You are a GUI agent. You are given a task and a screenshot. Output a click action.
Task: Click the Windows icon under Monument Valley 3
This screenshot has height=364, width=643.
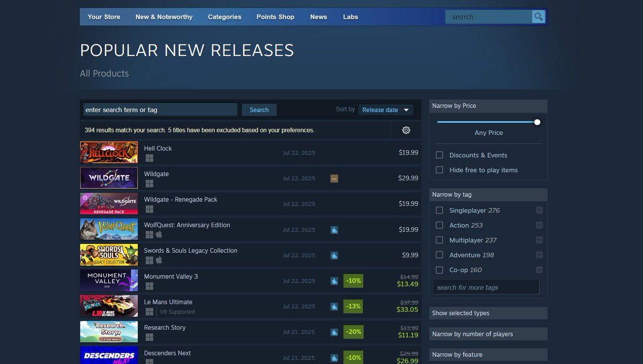point(149,286)
